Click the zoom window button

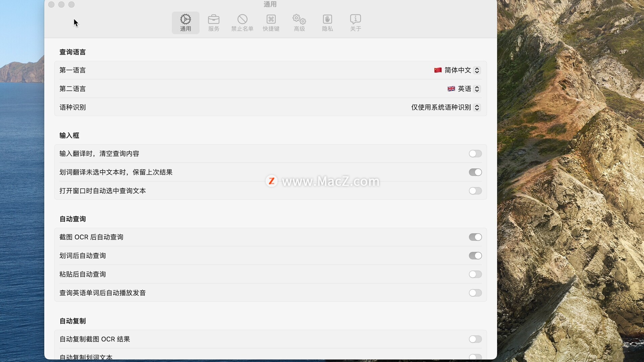(x=71, y=4)
